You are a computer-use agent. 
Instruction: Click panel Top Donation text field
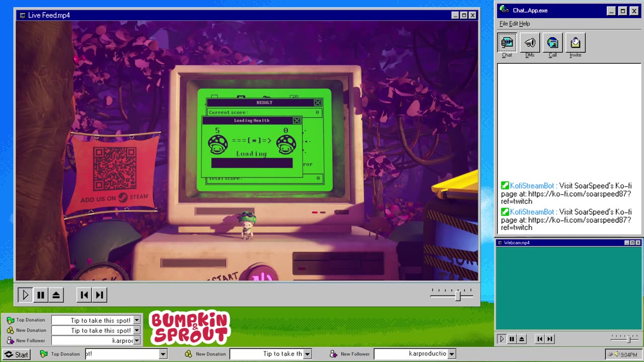click(x=92, y=320)
